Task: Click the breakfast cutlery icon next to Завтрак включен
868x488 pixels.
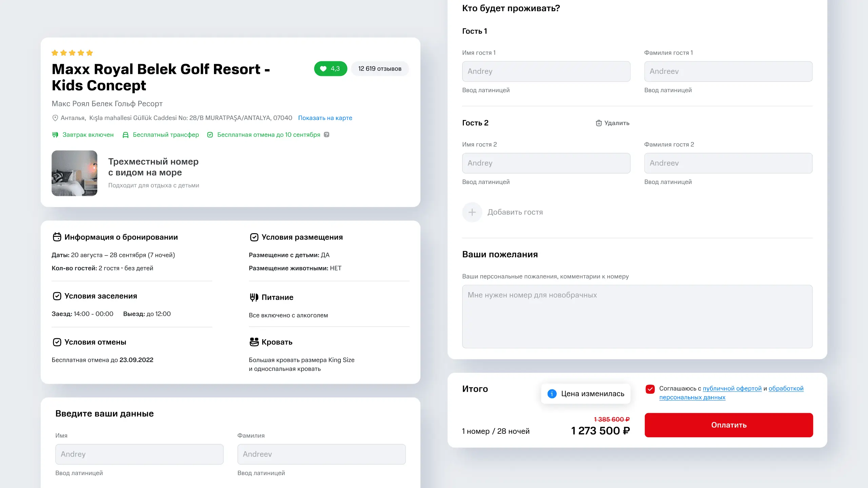Action: [x=55, y=135]
